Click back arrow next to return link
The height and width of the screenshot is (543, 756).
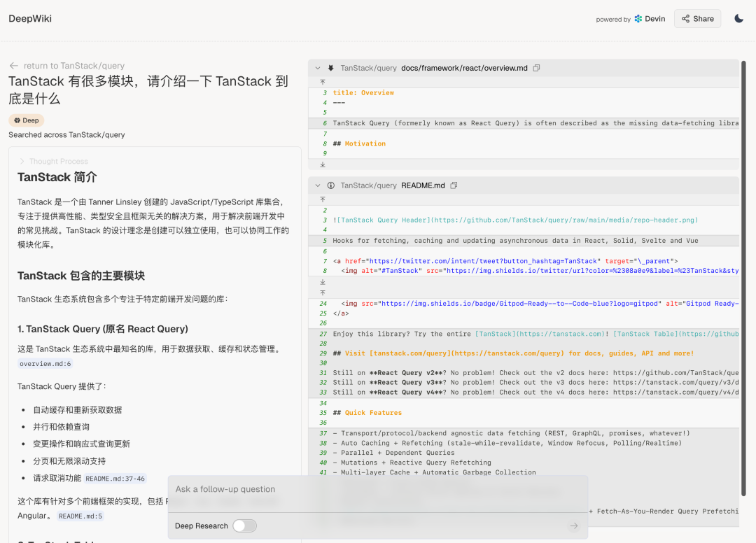pos(13,66)
